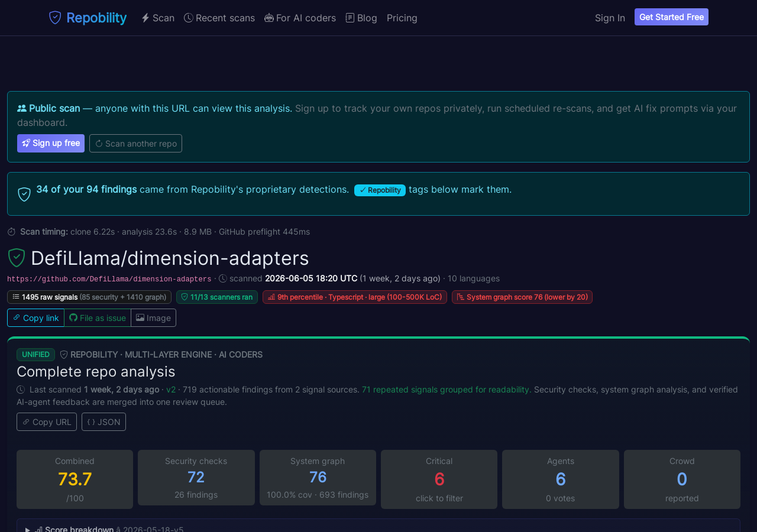
Task: Click the Repobility tag badge
Action: tap(380, 190)
